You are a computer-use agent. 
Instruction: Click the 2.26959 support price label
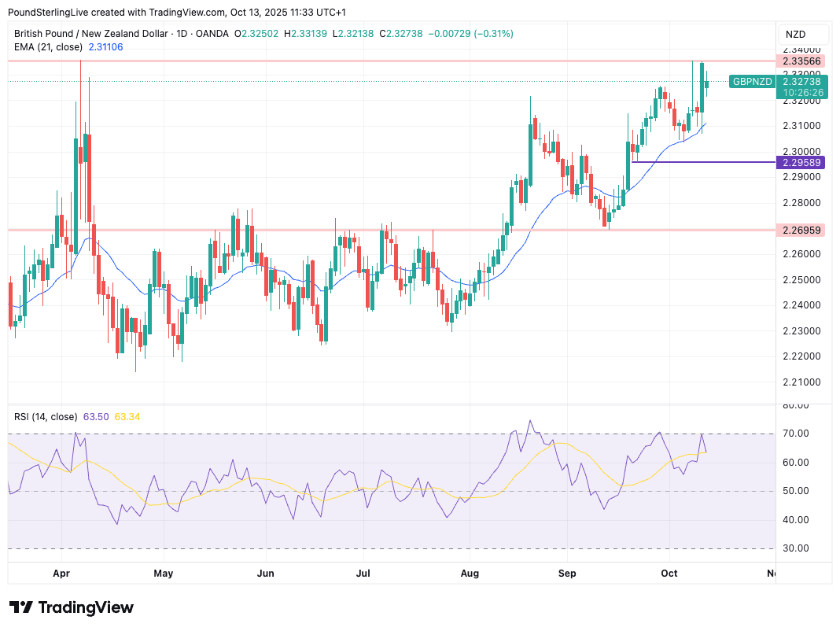(802, 231)
